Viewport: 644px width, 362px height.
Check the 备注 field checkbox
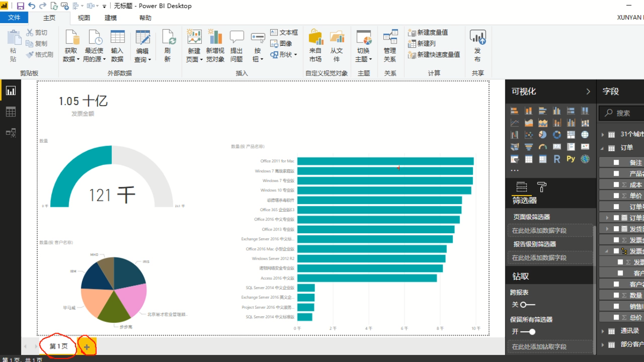click(616, 162)
